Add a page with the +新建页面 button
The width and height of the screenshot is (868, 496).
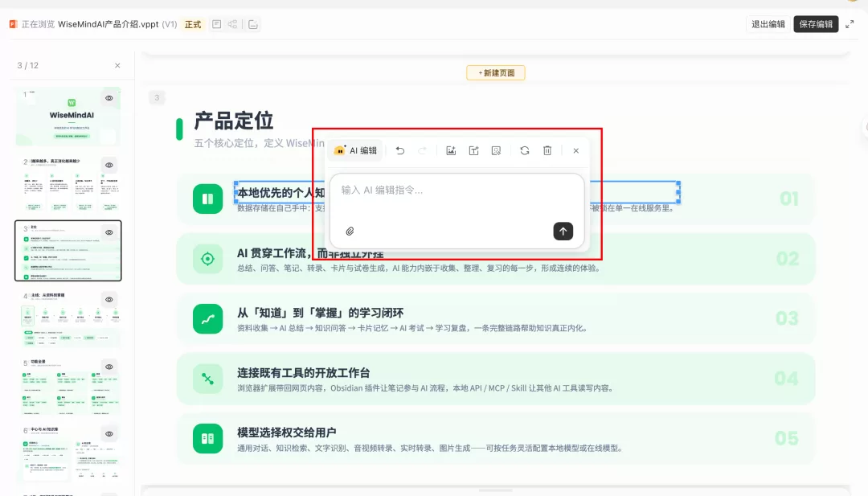(496, 72)
